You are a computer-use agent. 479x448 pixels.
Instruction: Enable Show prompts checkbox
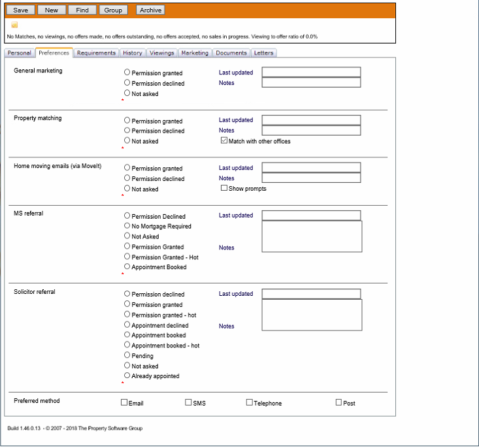coord(224,188)
